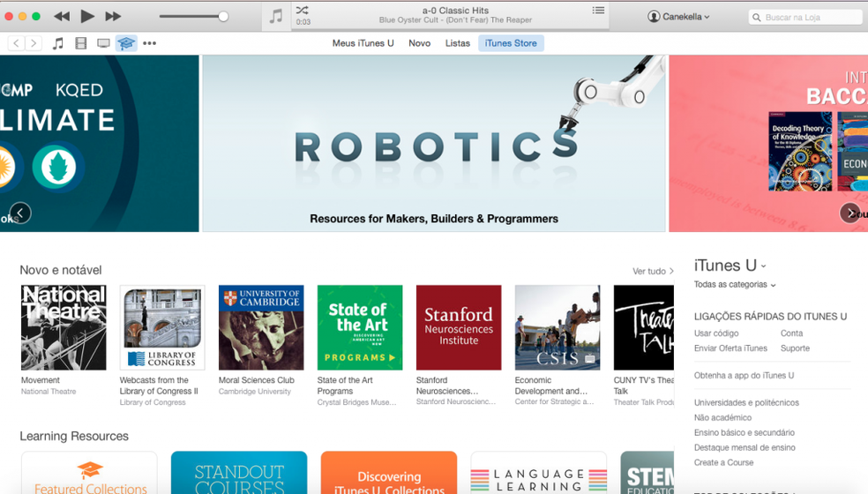Open the Stanford Neurosciences Institute artwork
Screen dimensions: 868x494
[459, 328]
